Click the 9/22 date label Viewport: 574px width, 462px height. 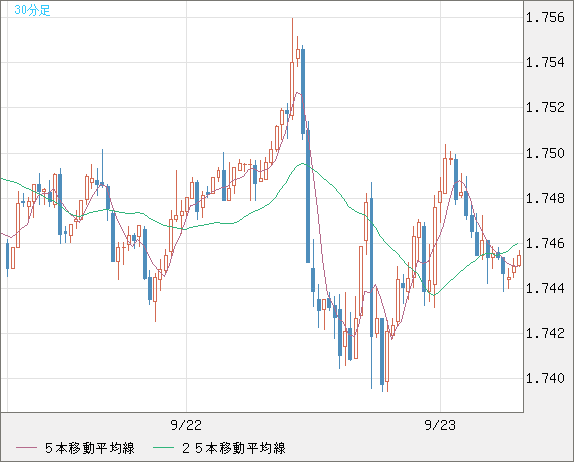[x=186, y=425]
